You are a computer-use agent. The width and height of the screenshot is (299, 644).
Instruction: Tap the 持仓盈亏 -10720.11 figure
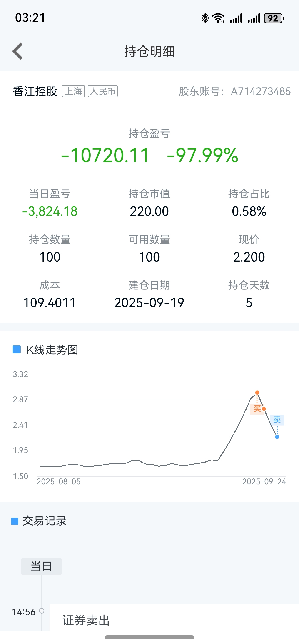tap(105, 155)
